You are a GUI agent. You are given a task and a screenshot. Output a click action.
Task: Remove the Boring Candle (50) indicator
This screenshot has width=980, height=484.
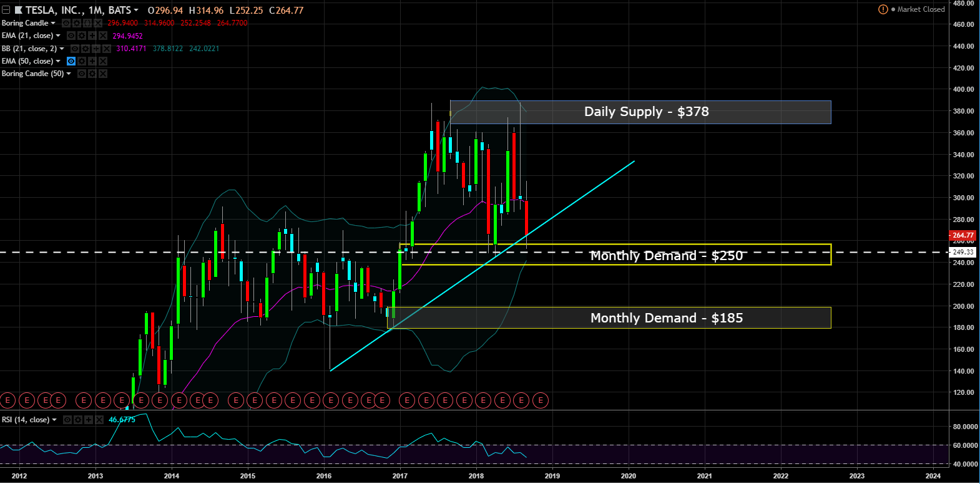103,74
